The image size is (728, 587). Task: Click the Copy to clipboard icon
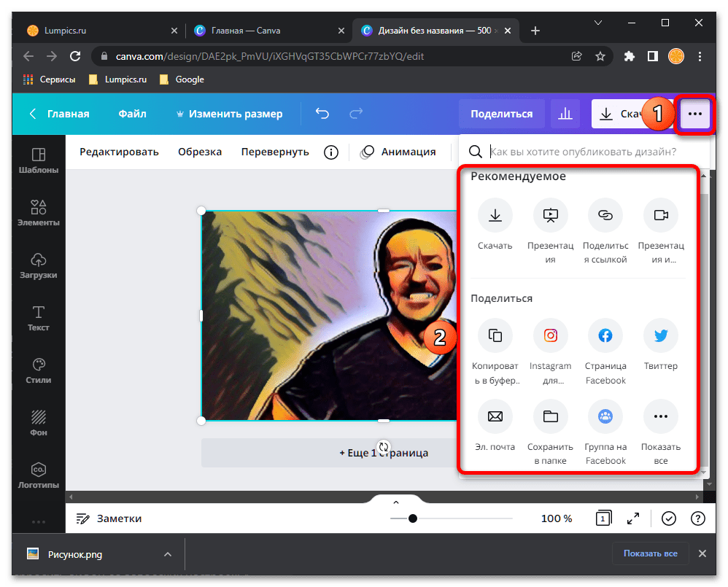click(495, 336)
